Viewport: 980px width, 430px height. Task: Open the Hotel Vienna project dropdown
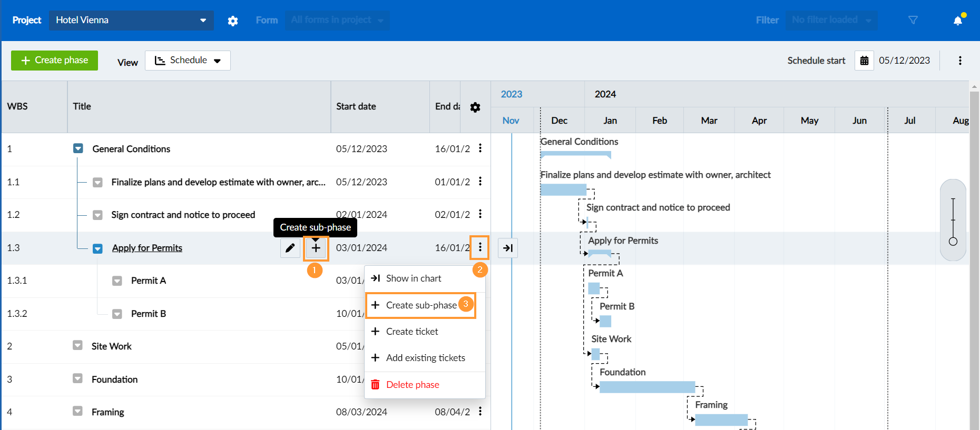[x=131, y=20]
